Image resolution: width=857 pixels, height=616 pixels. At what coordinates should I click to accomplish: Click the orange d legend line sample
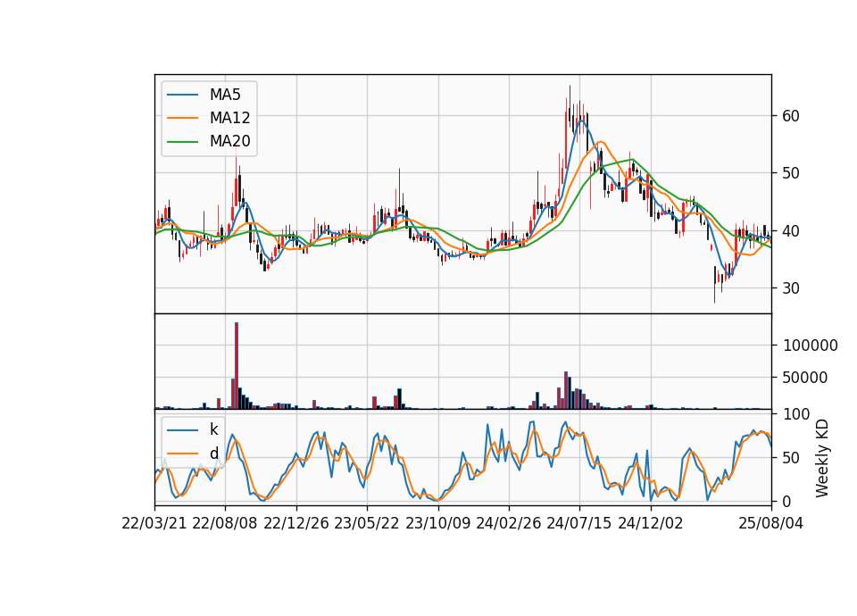coord(182,454)
